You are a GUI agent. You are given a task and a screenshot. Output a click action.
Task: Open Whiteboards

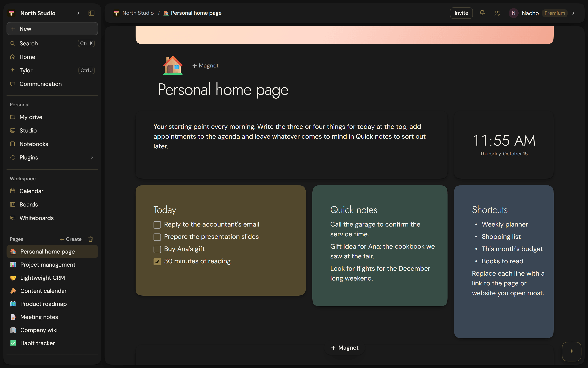click(x=52, y=218)
